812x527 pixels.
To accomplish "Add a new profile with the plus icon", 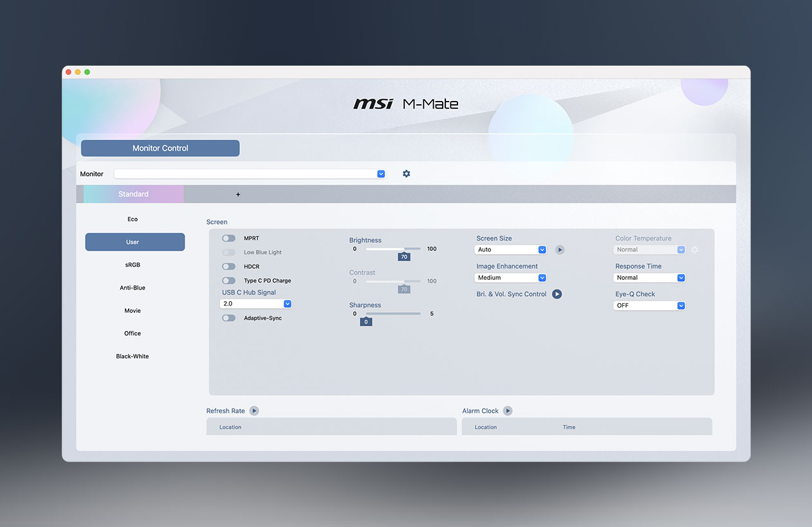I will point(237,194).
